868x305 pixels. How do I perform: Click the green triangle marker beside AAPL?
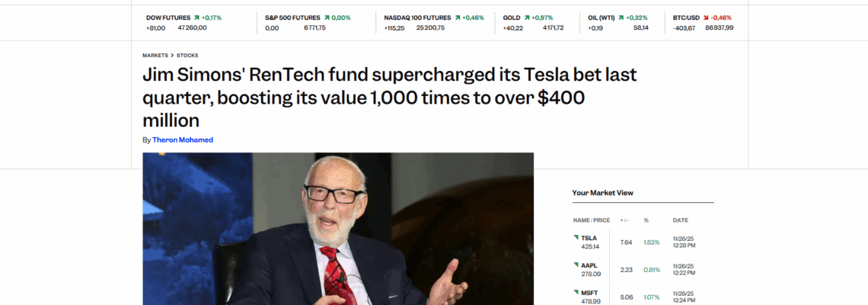coord(576,264)
